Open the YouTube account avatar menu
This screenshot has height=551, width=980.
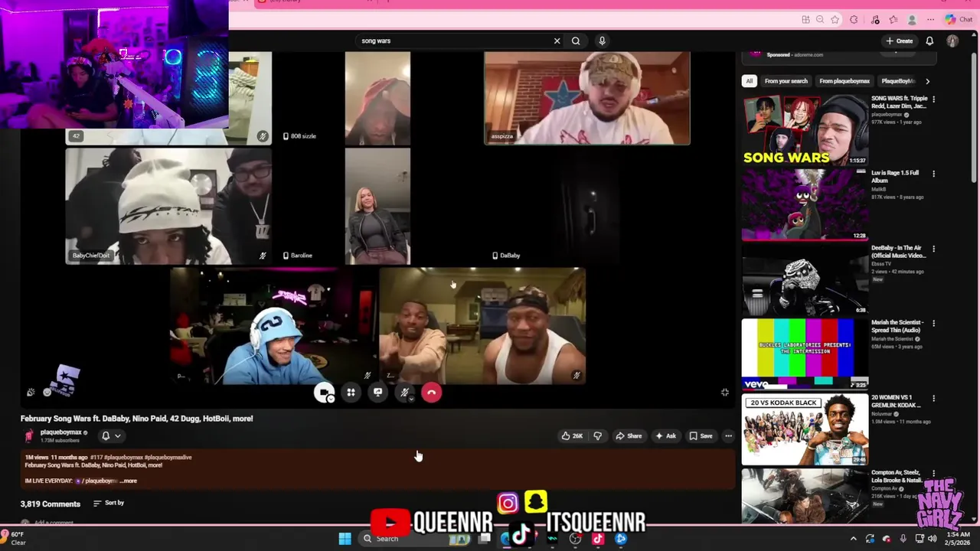pyautogui.click(x=952, y=41)
